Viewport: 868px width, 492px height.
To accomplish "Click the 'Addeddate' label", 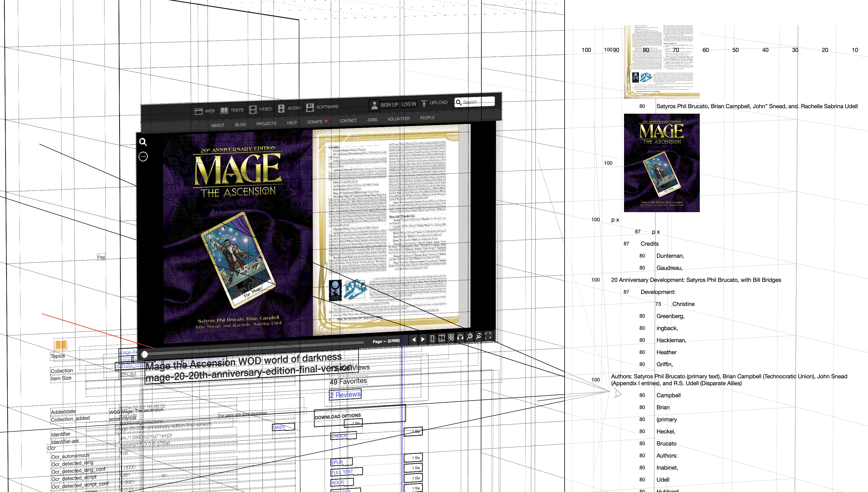I will coord(63,412).
